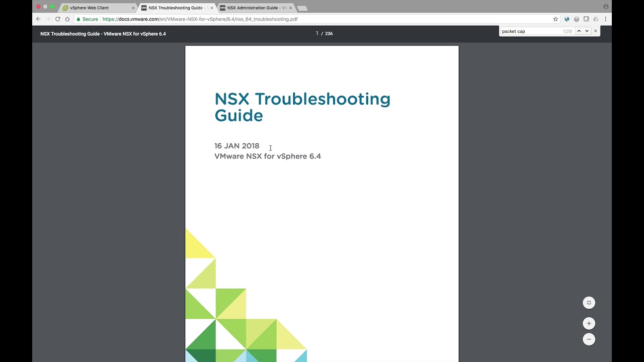This screenshot has width=644, height=362.
Task: Close the find-in-page bar
Action: [x=596, y=31]
